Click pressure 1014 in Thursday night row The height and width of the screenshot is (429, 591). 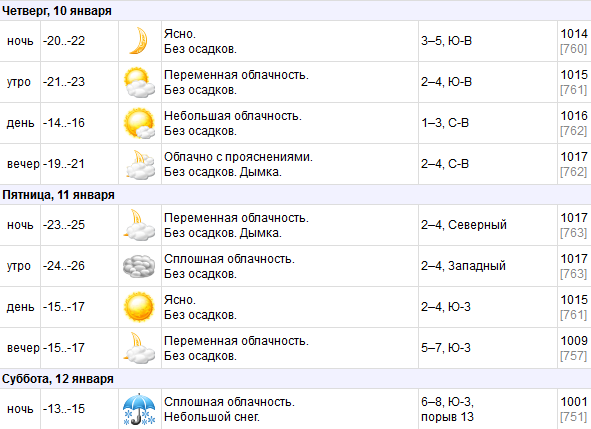point(574,34)
